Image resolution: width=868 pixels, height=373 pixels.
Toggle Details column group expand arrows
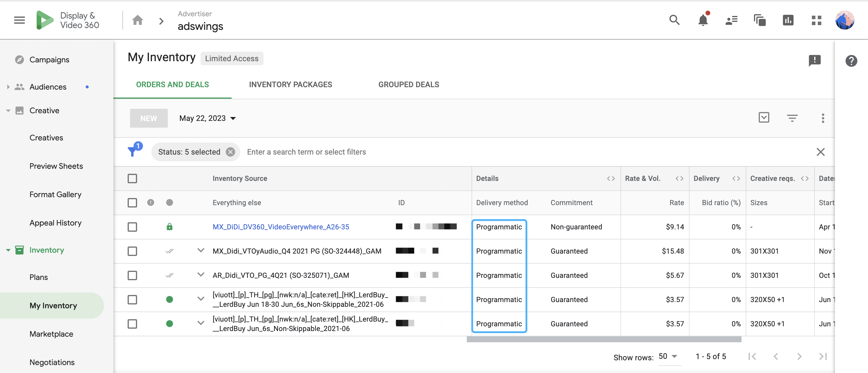pyautogui.click(x=611, y=179)
